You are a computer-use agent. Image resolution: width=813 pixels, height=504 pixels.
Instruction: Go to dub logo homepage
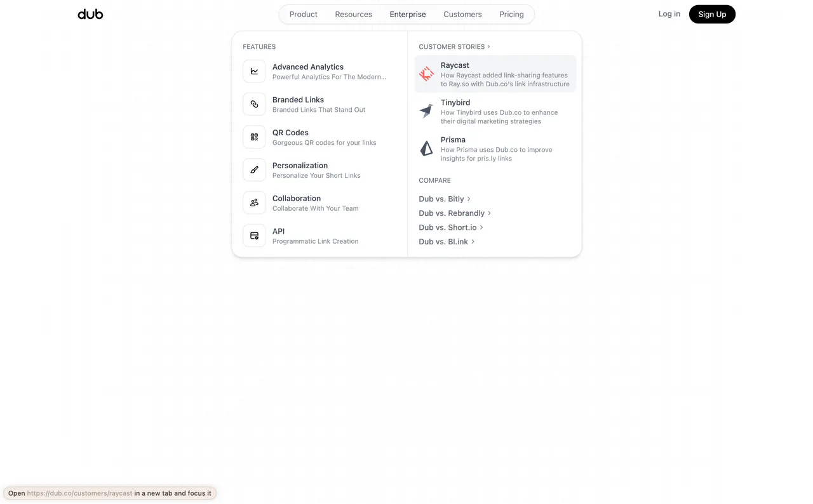point(90,14)
